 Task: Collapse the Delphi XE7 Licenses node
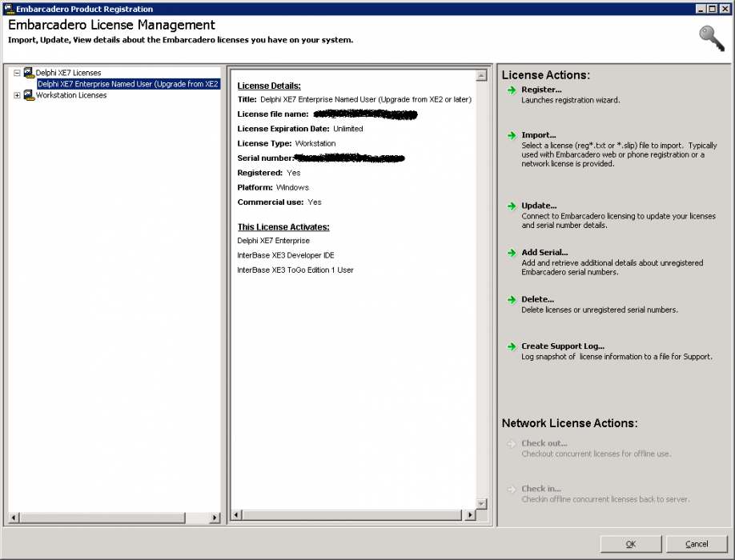click(17, 73)
